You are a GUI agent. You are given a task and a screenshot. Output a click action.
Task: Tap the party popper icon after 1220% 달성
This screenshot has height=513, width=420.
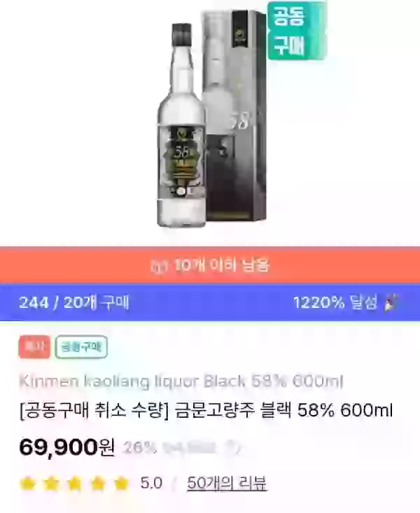point(392,302)
